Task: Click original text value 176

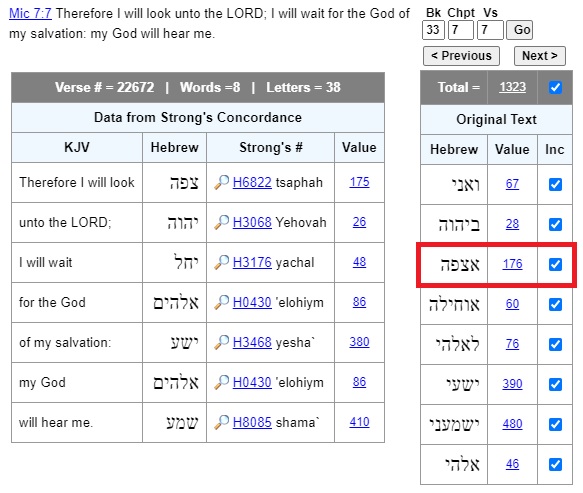Action: point(512,264)
